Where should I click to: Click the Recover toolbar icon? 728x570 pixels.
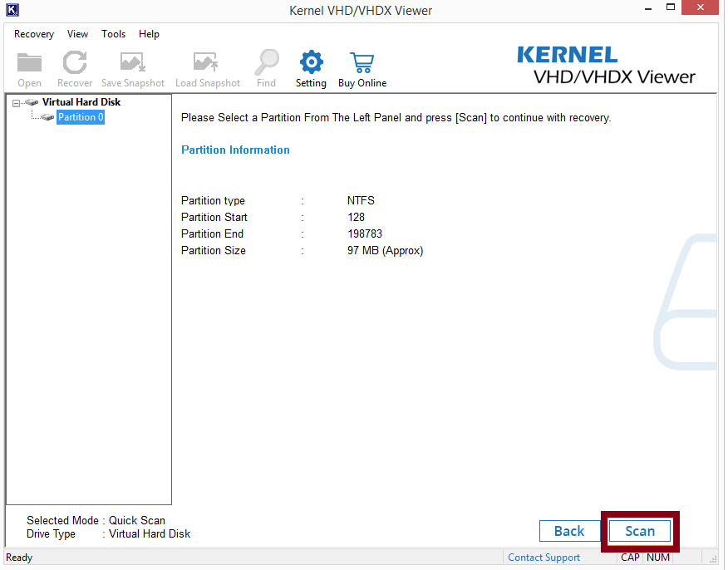[x=75, y=62]
